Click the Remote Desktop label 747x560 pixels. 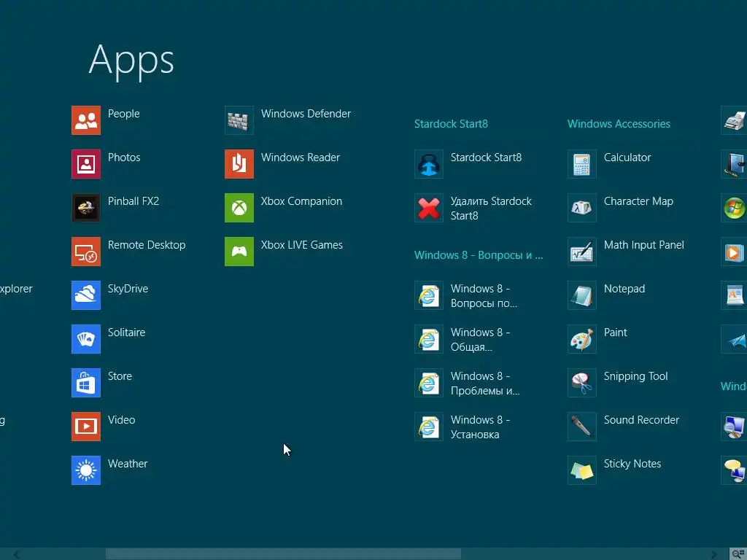click(x=147, y=245)
